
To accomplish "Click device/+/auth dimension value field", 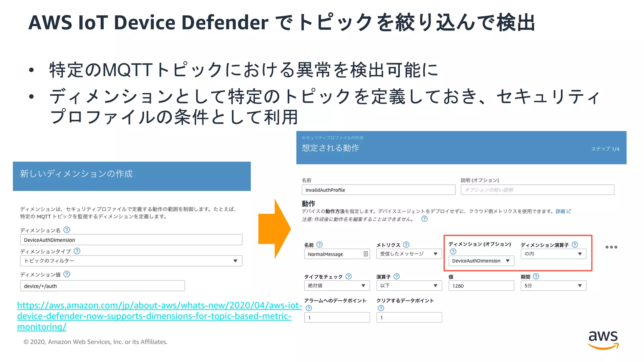I will tap(103, 286).
